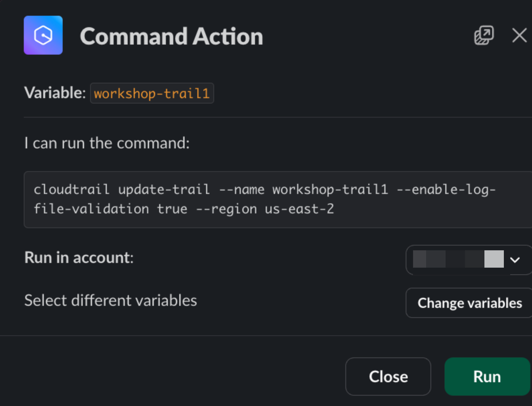Viewport: 532px width, 406px height.
Task: Click the purple hexagon app logo
Action: [43, 35]
